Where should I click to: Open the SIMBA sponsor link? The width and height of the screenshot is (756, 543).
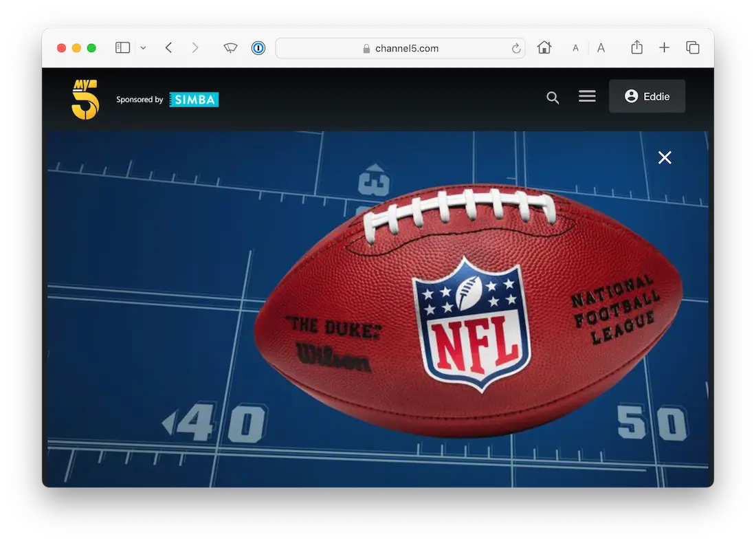click(x=194, y=100)
